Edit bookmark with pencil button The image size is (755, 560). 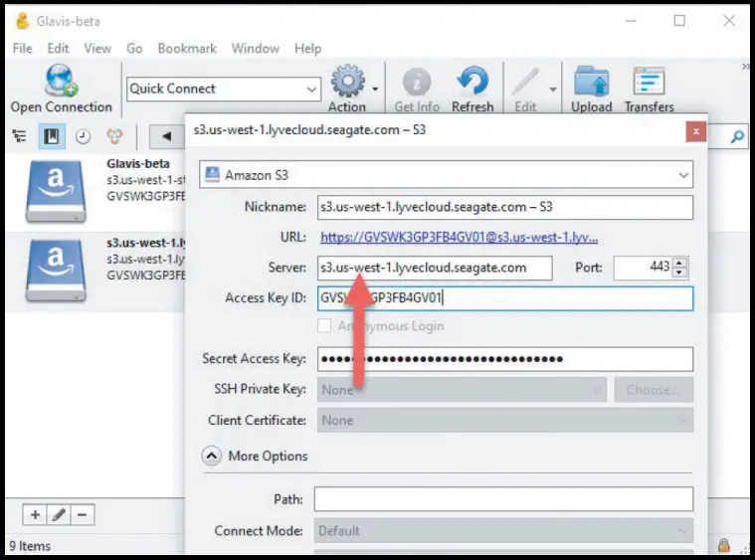coord(59,514)
